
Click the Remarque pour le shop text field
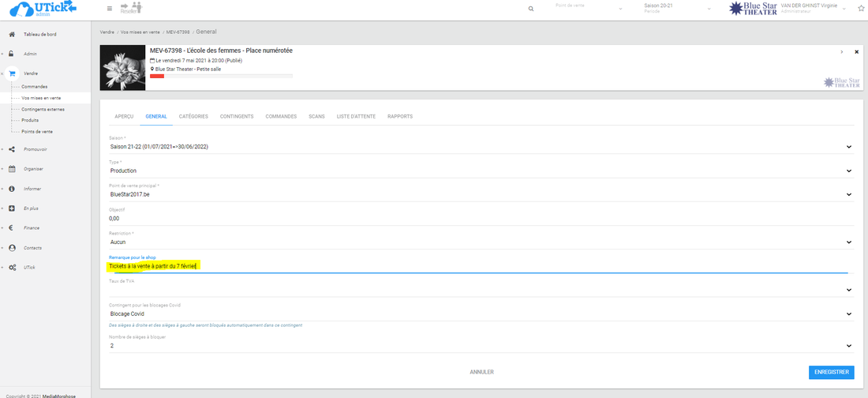(x=473, y=266)
